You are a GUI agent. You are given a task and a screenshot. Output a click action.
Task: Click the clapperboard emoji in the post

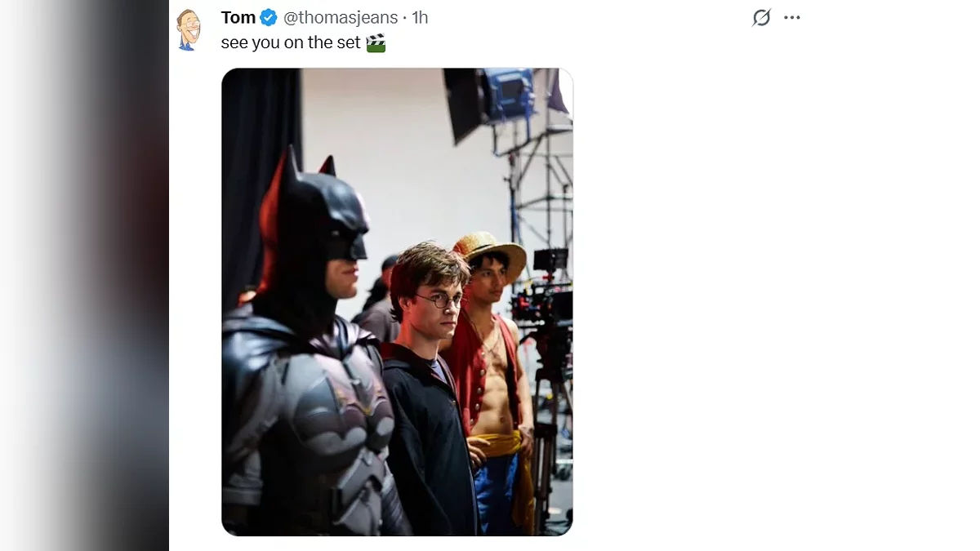tap(376, 43)
